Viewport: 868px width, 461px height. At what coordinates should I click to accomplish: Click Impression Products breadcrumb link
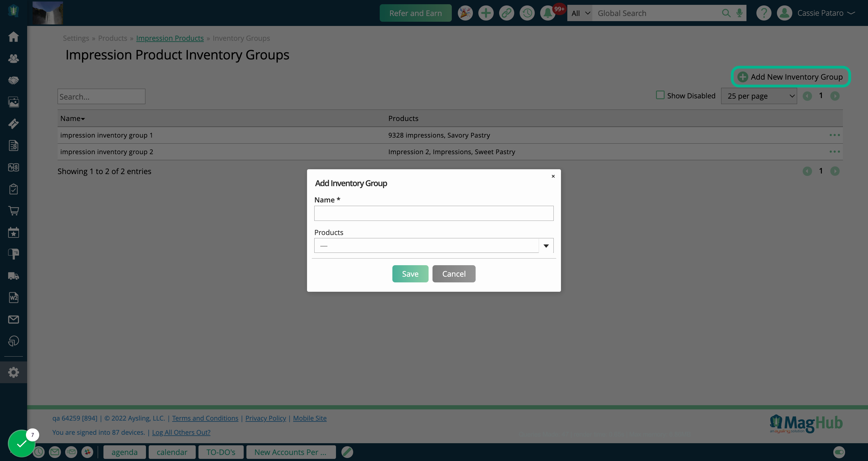(x=169, y=38)
